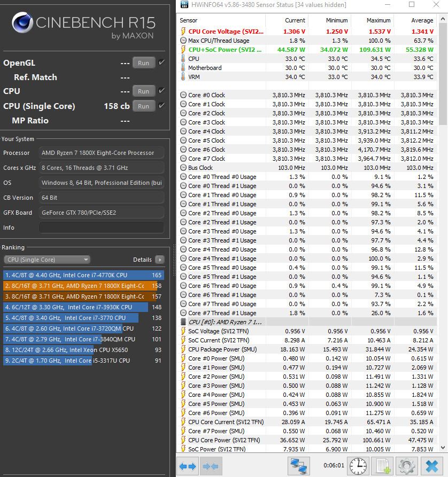Click the clock icon next to Bus Clock
Viewport: 448px width, 477px height.
[183, 168]
